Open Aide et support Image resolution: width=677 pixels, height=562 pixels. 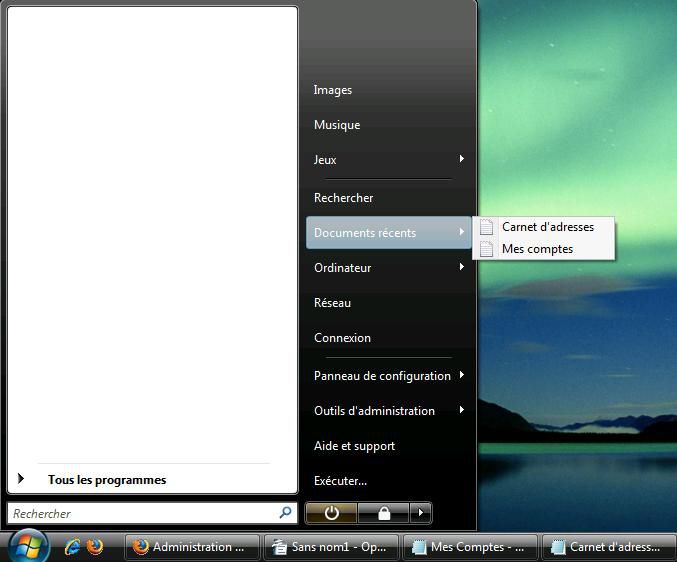(354, 446)
